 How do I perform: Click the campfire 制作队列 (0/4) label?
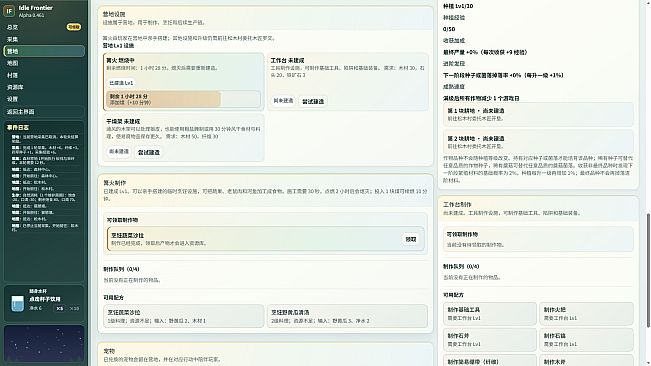pyautogui.click(x=121, y=269)
